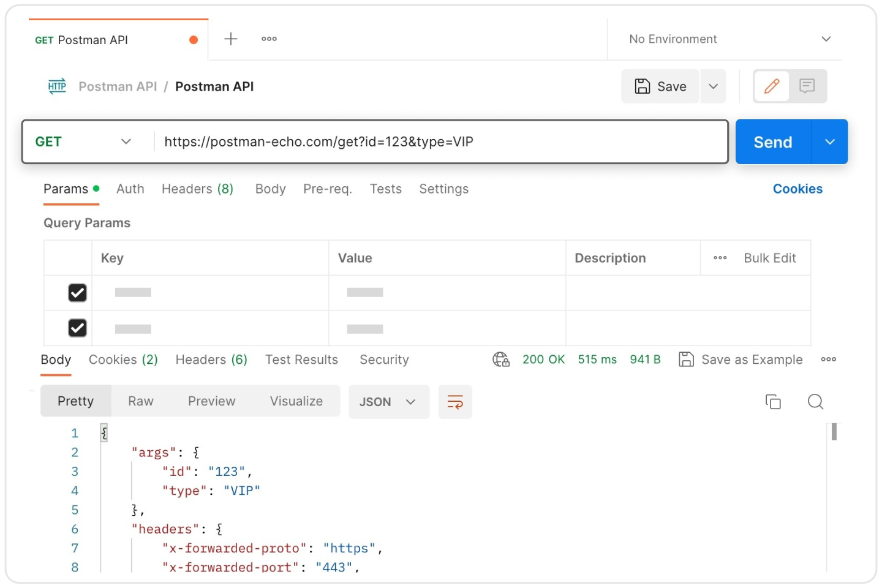The image size is (882, 588).
Task: Click the network globe status icon
Action: pos(500,360)
